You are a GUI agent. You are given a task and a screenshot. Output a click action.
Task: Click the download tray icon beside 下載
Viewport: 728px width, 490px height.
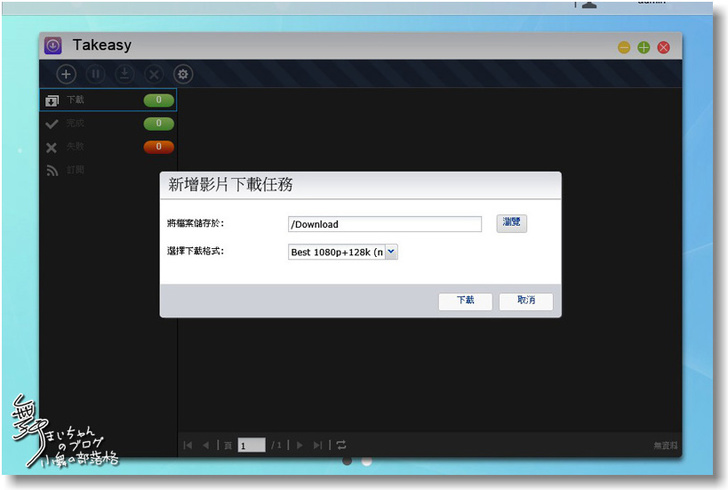52,100
